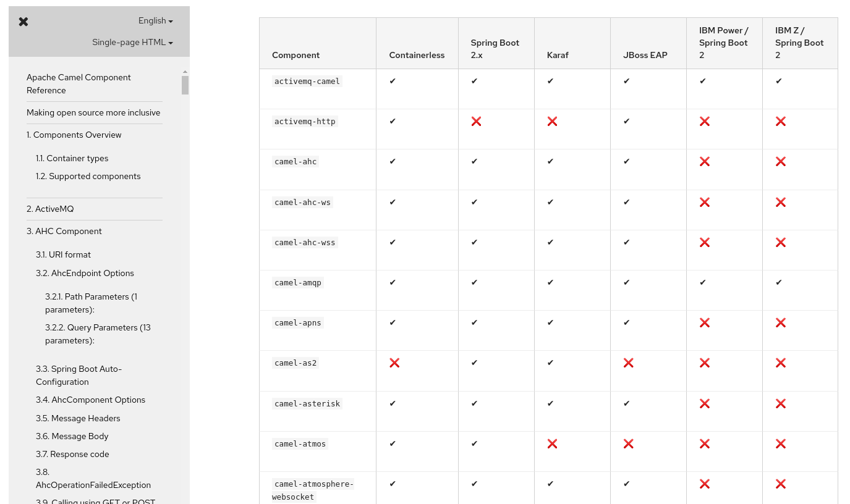Click red X for activemq-http Spring Boot 2.x
The image size is (850, 504).
click(476, 122)
